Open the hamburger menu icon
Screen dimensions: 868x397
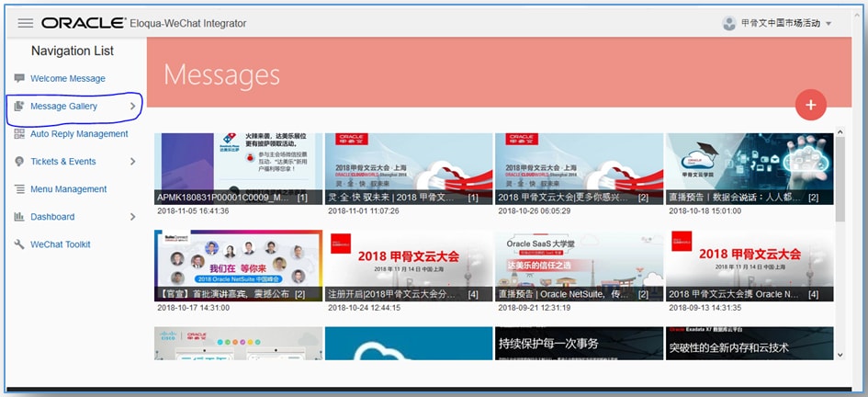click(26, 23)
